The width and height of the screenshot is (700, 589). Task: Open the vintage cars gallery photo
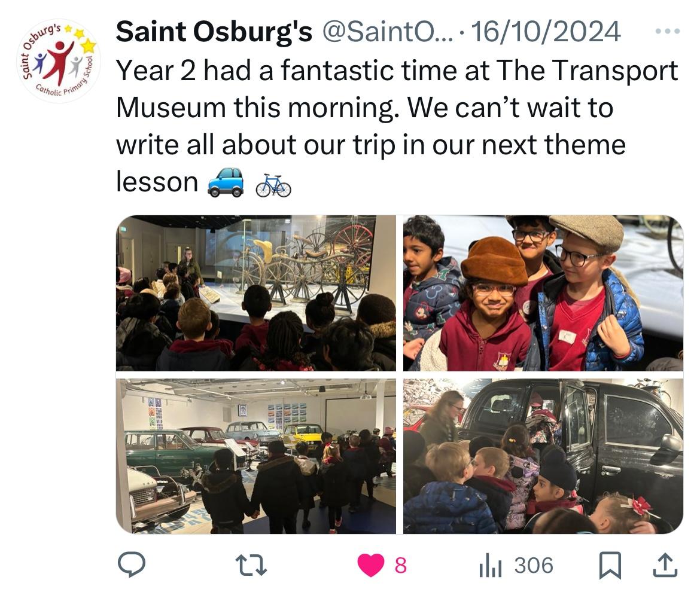[x=256, y=456]
